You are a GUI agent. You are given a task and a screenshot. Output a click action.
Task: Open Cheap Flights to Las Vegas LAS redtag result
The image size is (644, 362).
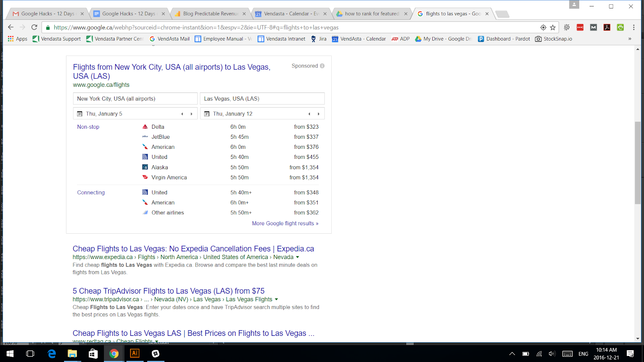tap(193, 333)
